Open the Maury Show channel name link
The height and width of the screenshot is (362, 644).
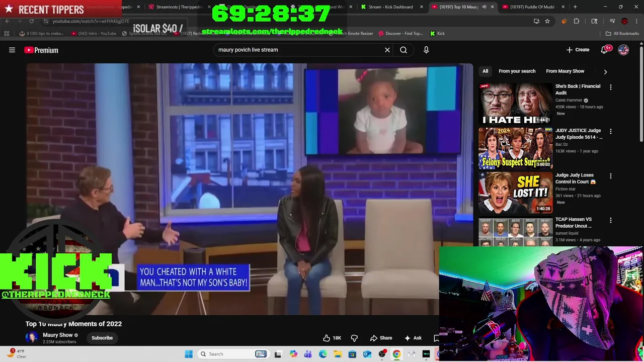tap(58, 335)
